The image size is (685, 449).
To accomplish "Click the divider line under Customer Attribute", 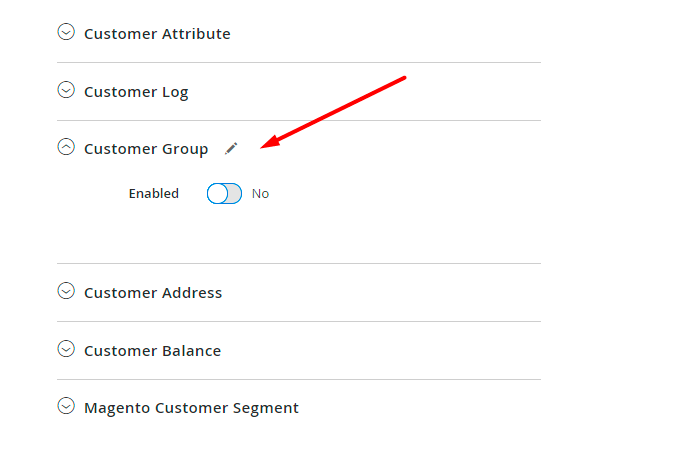I will click(299, 63).
